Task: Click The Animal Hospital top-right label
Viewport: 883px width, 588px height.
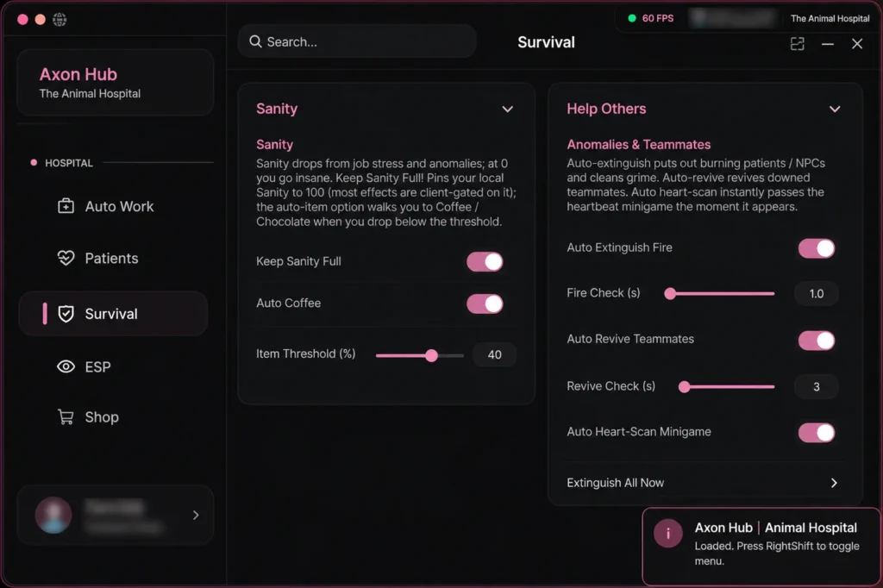Action: [830, 19]
